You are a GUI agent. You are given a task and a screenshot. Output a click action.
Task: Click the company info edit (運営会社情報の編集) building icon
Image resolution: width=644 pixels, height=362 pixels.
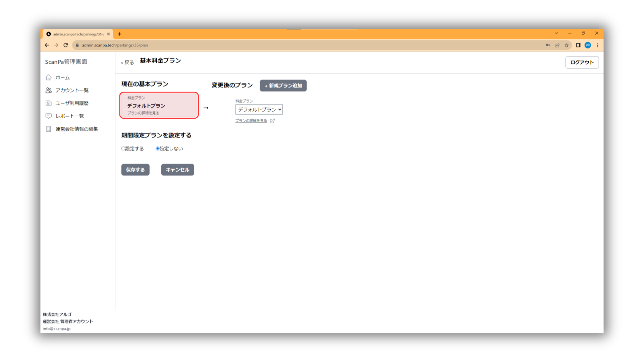point(49,129)
